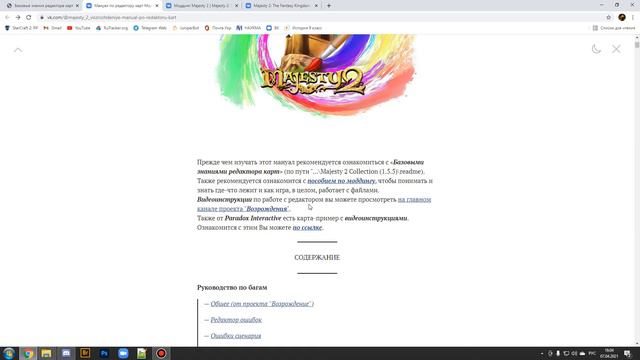Screen dimensions: 640x360
Task: Open a new browser tab
Action: [329, 6]
